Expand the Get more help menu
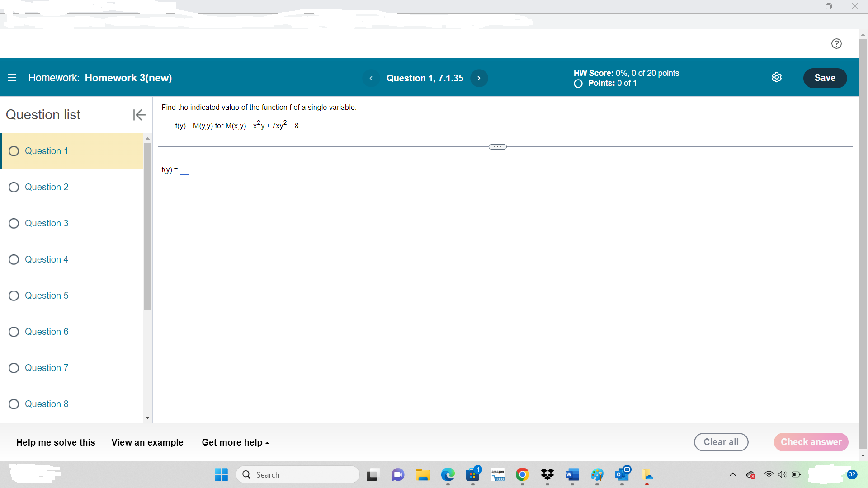 pyautogui.click(x=235, y=442)
